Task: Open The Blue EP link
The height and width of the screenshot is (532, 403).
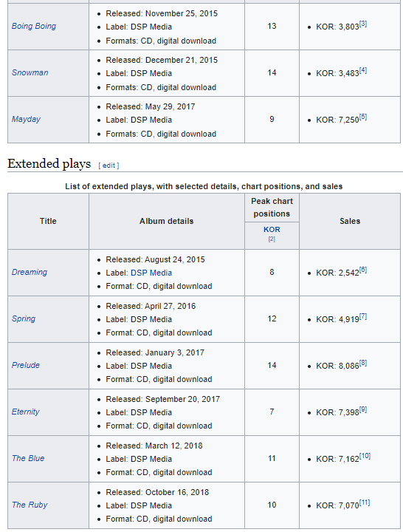Action: 28,458
